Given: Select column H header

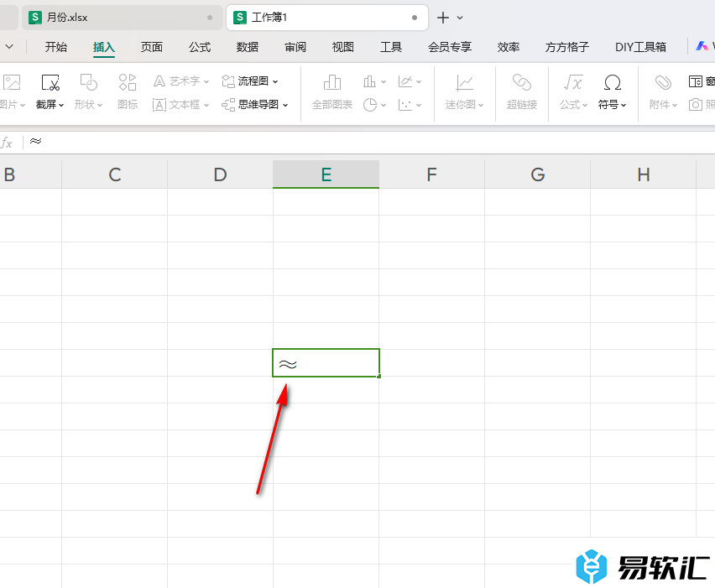Looking at the screenshot, I should coord(643,174).
